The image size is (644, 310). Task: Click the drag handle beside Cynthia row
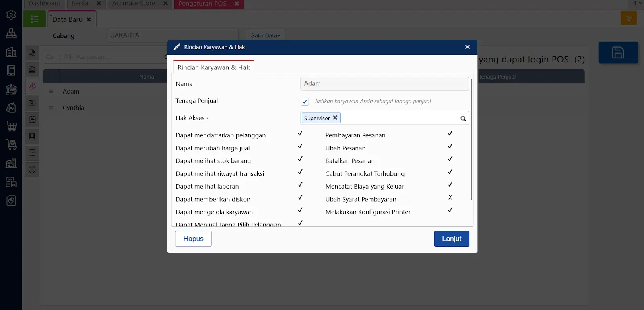click(51, 108)
